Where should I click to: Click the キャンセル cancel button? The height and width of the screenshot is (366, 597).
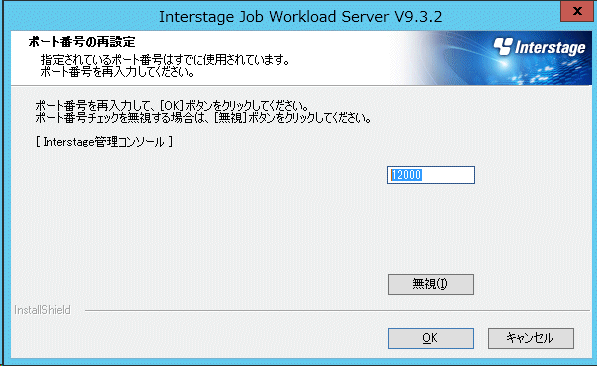(x=531, y=338)
